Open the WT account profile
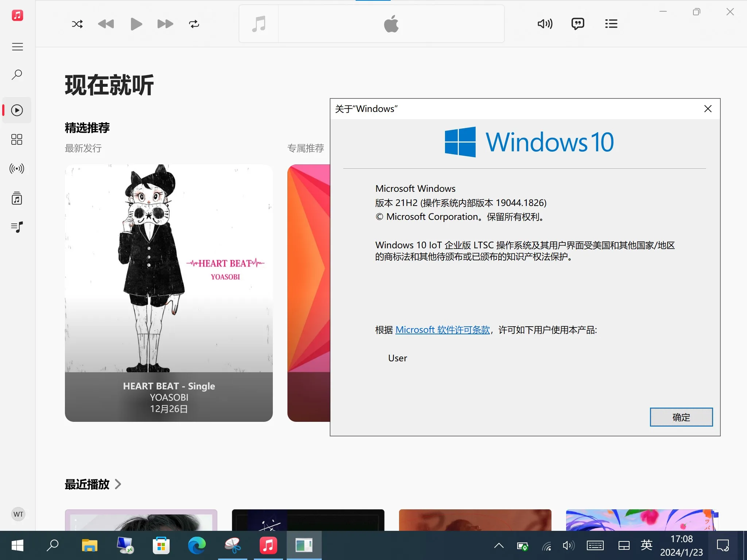 coord(18,514)
